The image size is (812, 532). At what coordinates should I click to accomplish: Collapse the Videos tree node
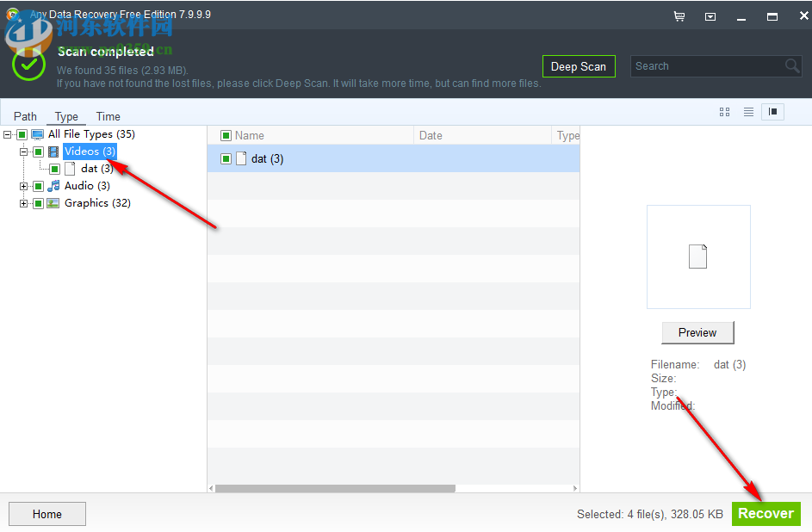pyautogui.click(x=24, y=152)
